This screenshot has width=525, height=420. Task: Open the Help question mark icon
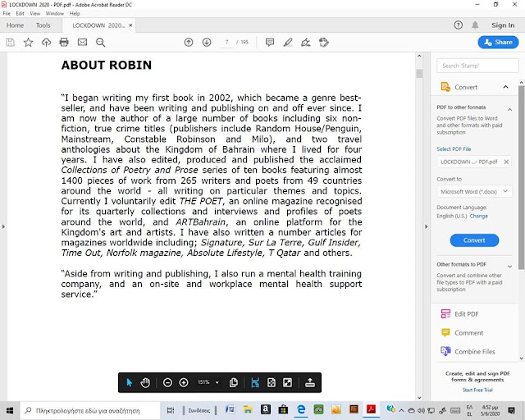458,25
